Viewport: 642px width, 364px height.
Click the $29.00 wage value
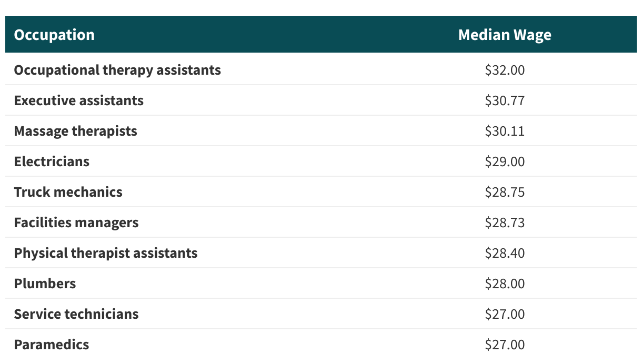click(505, 161)
